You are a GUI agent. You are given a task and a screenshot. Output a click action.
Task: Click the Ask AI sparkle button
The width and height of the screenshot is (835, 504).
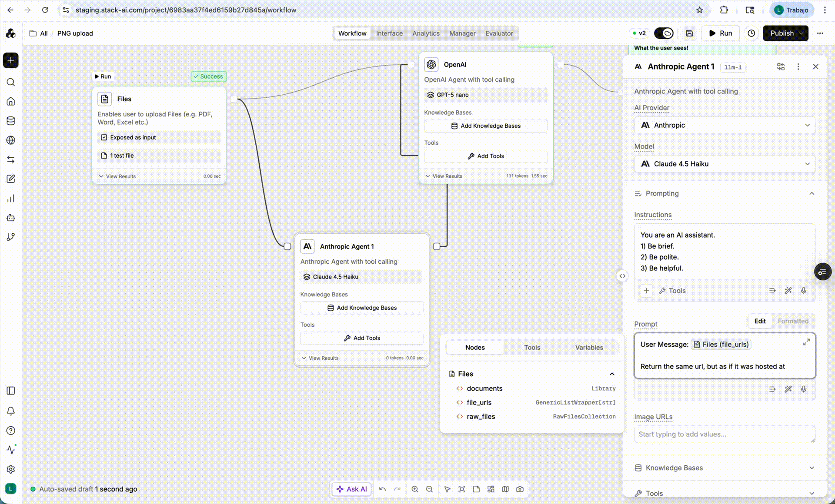pyautogui.click(x=351, y=489)
